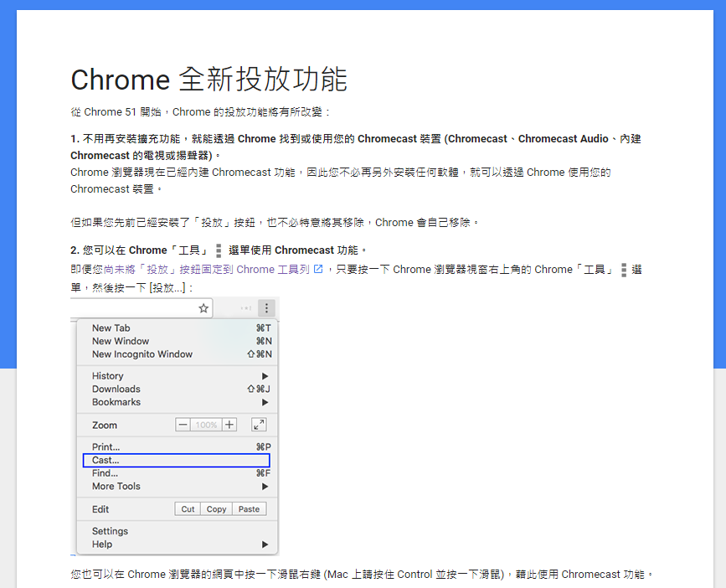Click the sentence about 滑鼠右鍵 below the image

pos(362,575)
